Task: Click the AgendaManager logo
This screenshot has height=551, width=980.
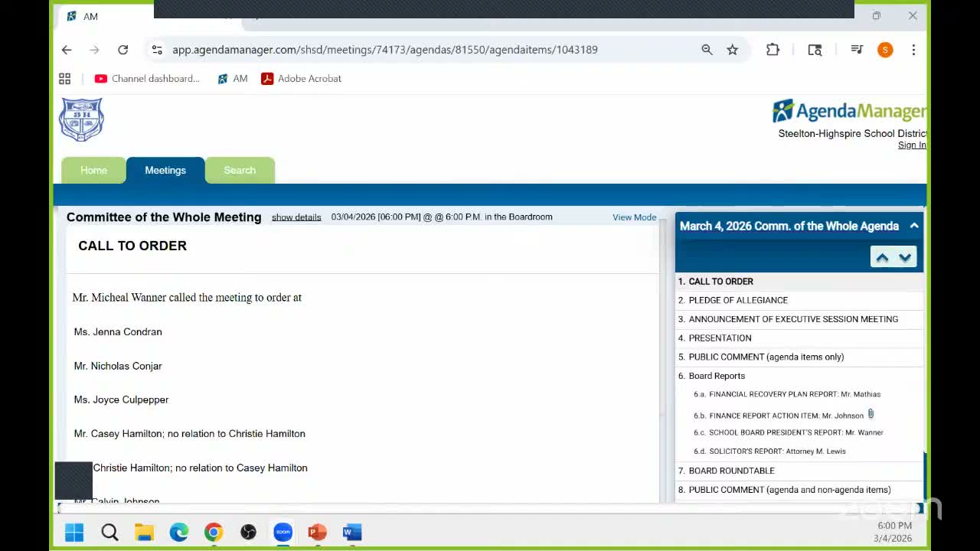Action: pyautogui.click(x=849, y=111)
